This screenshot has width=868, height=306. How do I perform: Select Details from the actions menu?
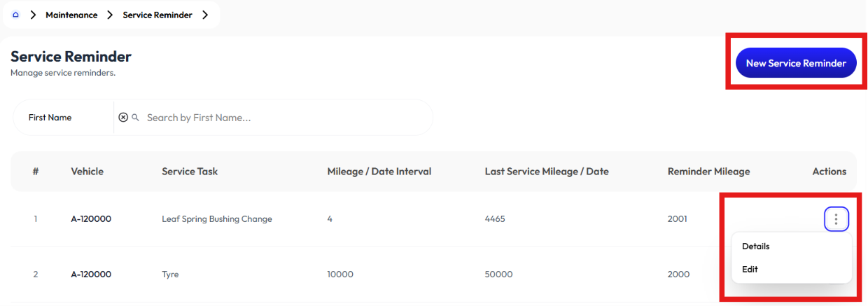[x=756, y=246]
